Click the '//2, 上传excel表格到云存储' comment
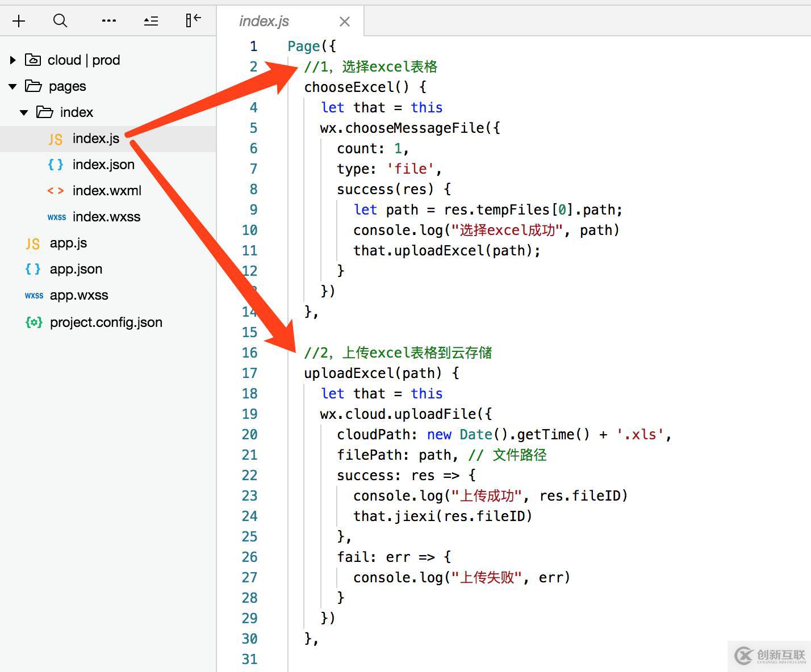The image size is (811, 672). pos(398,353)
